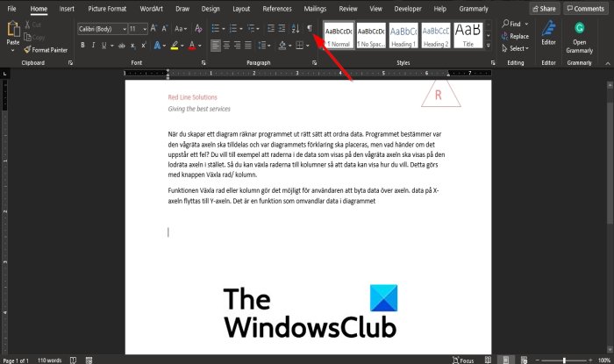614x364 pixels.
Task: Click the Increase Indent icon
Action: [x=282, y=29]
